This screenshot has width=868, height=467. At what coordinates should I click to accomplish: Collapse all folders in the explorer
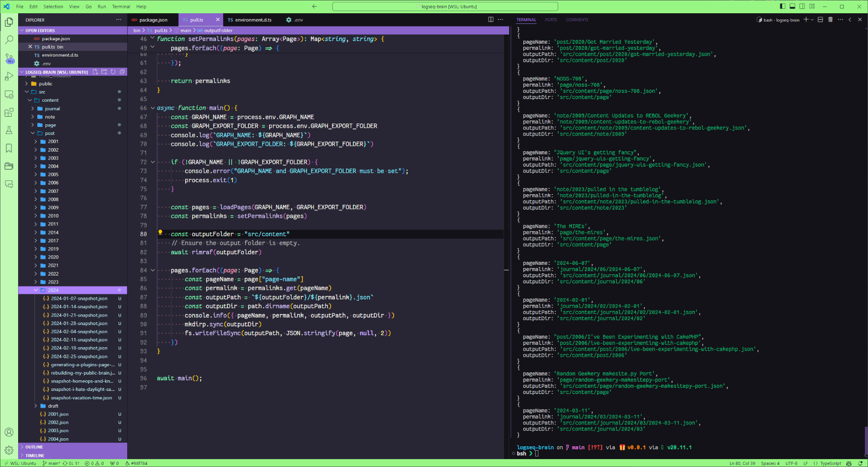tap(122, 72)
